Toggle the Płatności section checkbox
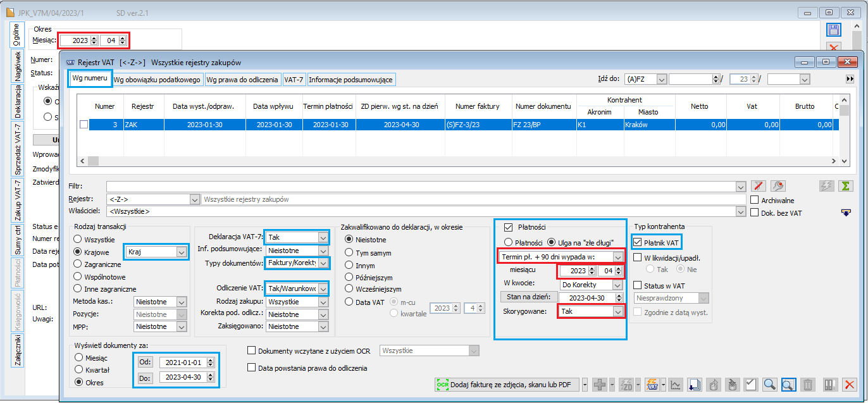 coord(507,227)
